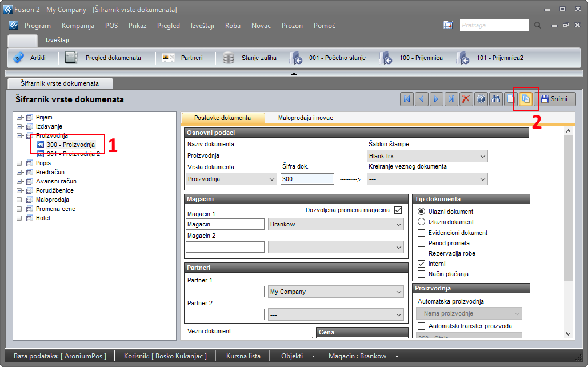Click Naziv dokumenta input field
This screenshot has height=367, width=588.
(x=260, y=155)
